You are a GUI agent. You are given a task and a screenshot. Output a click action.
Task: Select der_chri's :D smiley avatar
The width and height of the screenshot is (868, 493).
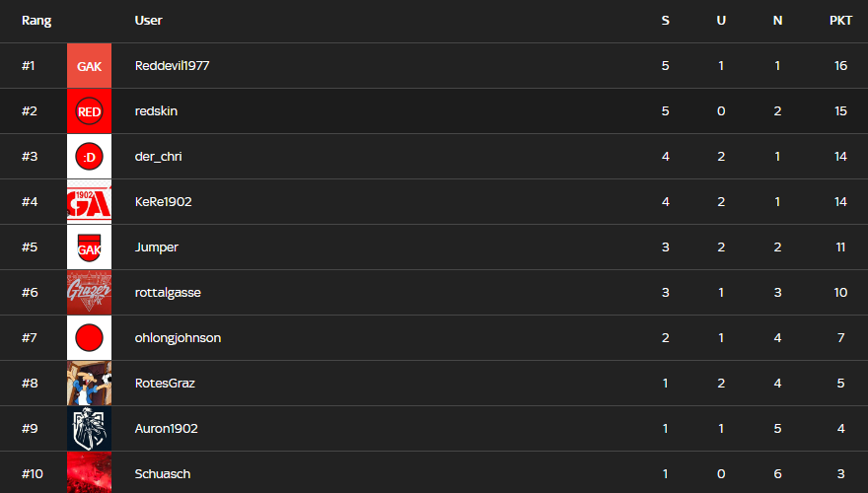(x=89, y=157)
